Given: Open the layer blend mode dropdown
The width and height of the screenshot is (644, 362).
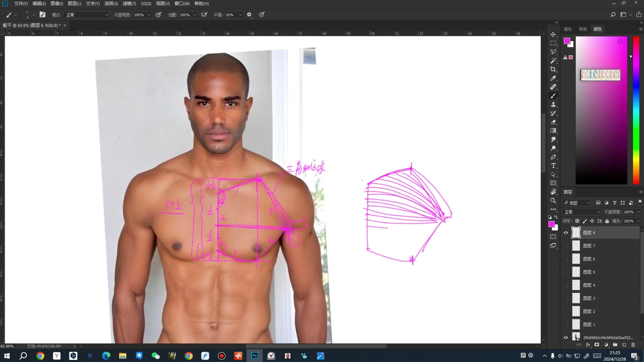Looking at the screenshot, I should 582,212.
